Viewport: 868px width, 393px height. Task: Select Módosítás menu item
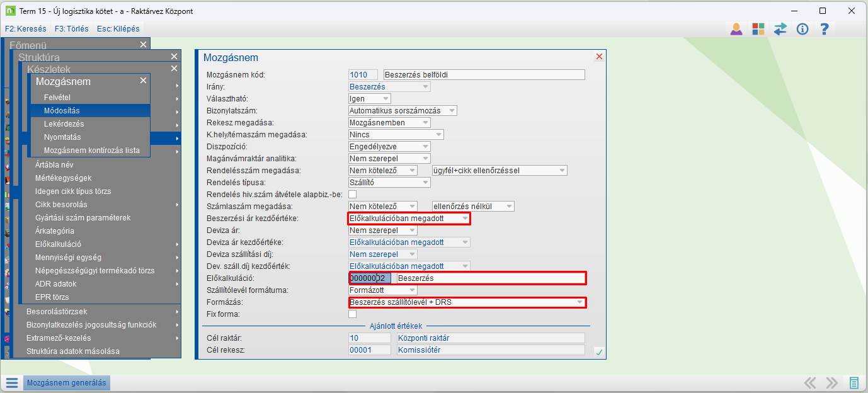click(91, 111)
